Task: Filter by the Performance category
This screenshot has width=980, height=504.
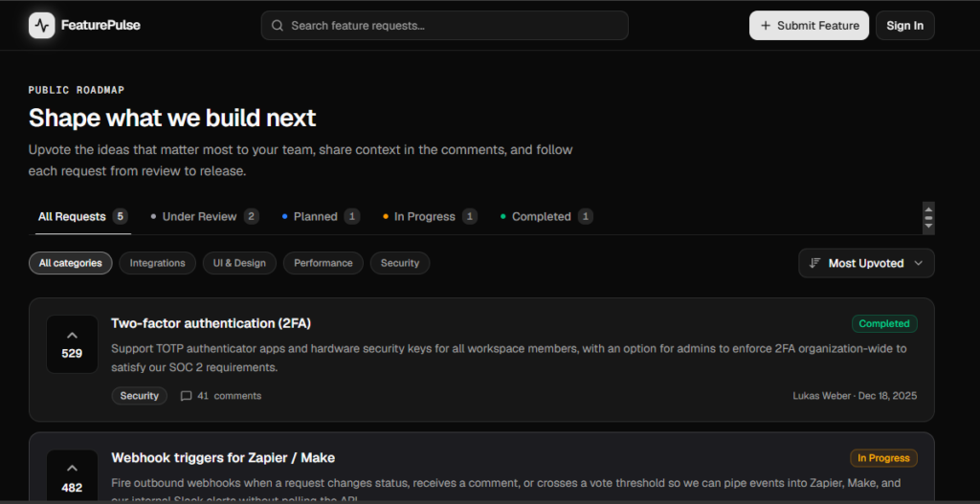Action: click(323, 263)
